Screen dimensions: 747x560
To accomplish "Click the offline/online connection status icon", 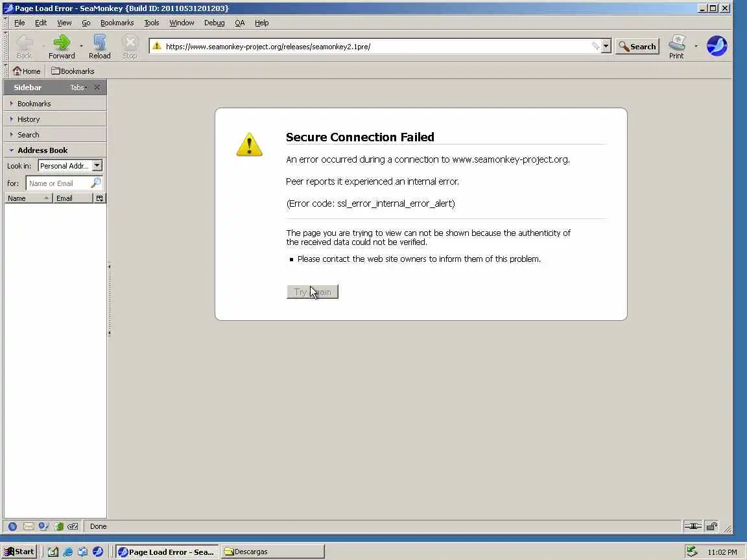I will 693,526.
